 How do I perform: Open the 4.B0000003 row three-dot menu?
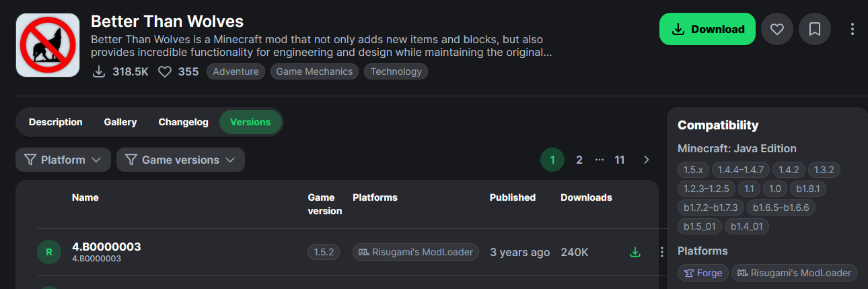coord(661,252)
